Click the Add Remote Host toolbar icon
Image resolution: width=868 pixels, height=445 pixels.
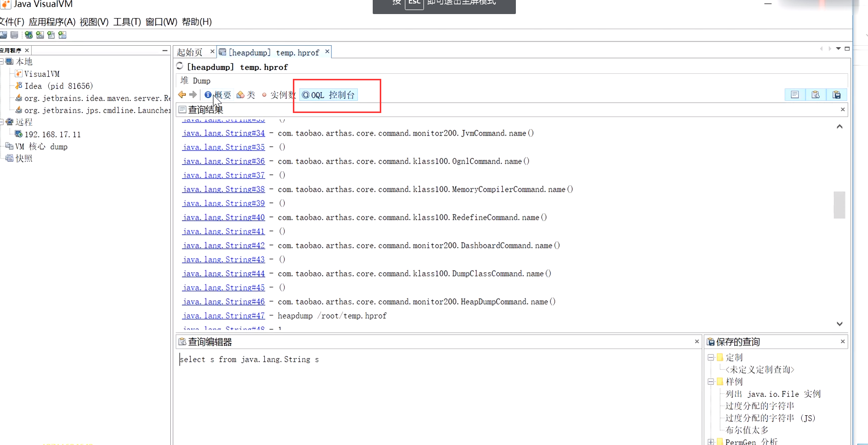[x=29, y=35]
